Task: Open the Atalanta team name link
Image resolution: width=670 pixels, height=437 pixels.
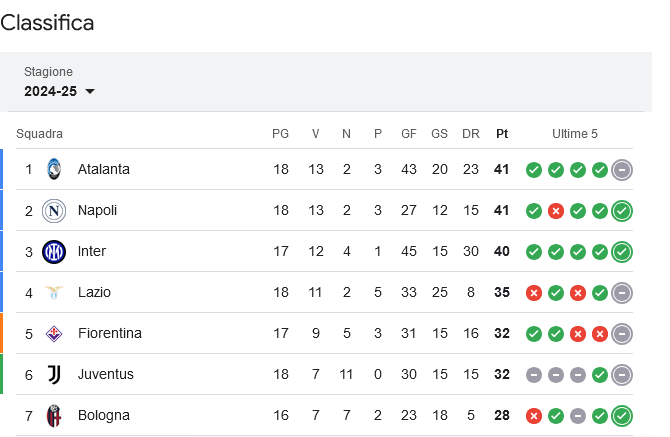Action: 103,170
